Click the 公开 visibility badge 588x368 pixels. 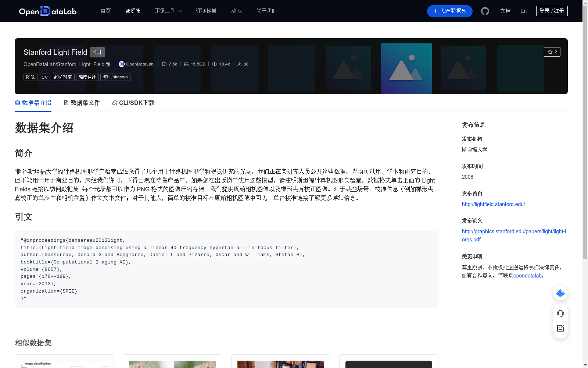[97, 52]
